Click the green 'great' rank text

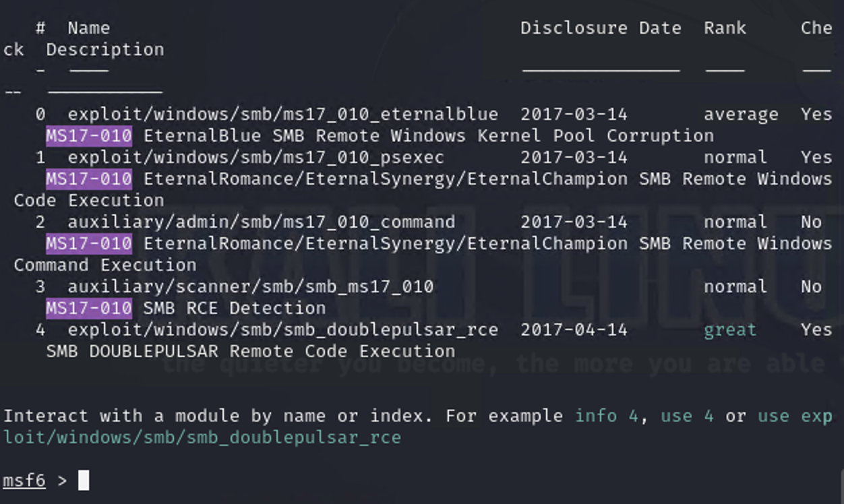pyautogui.click(x=730, y=330)
